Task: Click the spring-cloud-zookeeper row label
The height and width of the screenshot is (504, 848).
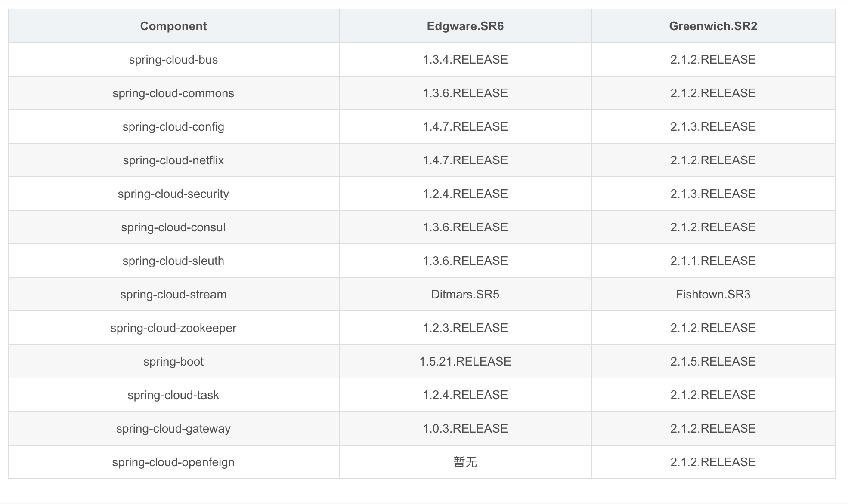Action: [x=173, y=328]
